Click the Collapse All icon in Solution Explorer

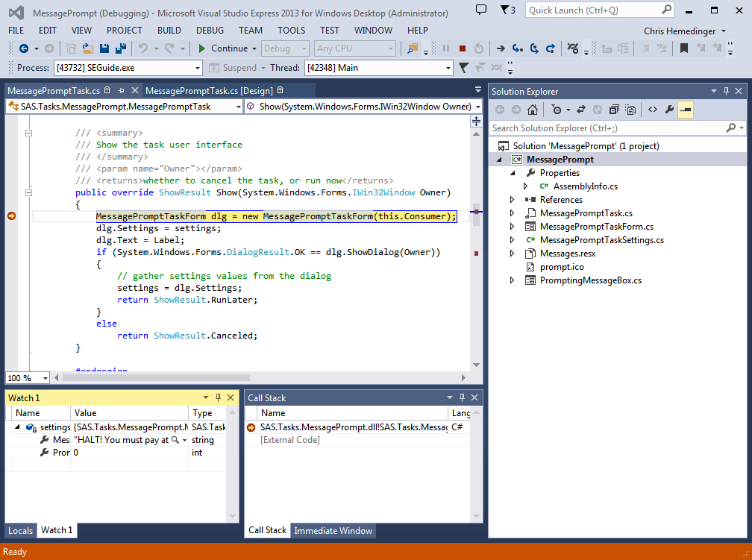(x=613, y=109)
